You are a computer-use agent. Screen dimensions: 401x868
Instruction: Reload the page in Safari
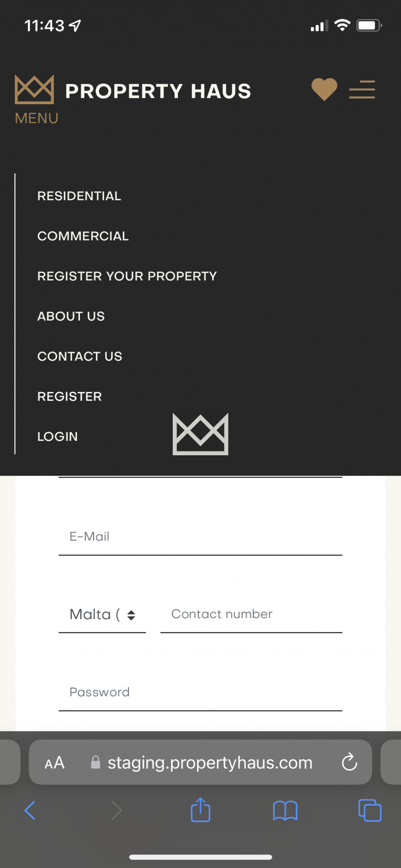coord(349,762)
